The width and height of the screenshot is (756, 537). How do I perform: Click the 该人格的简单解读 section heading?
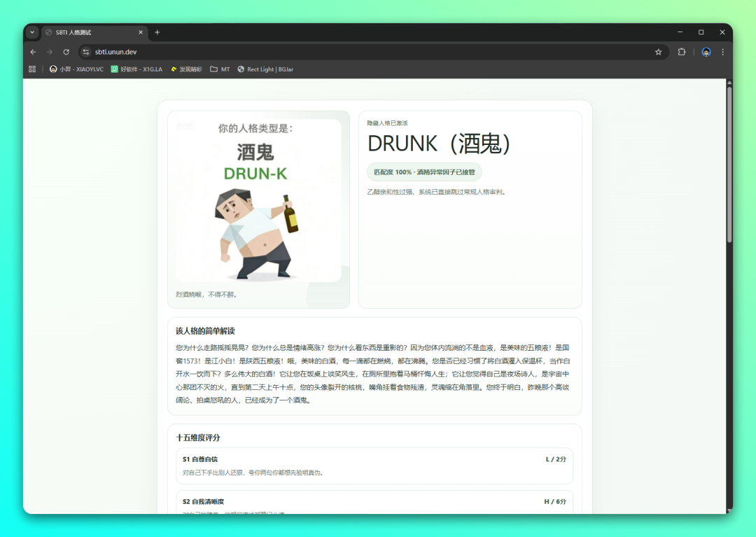[x=205, y=331]
